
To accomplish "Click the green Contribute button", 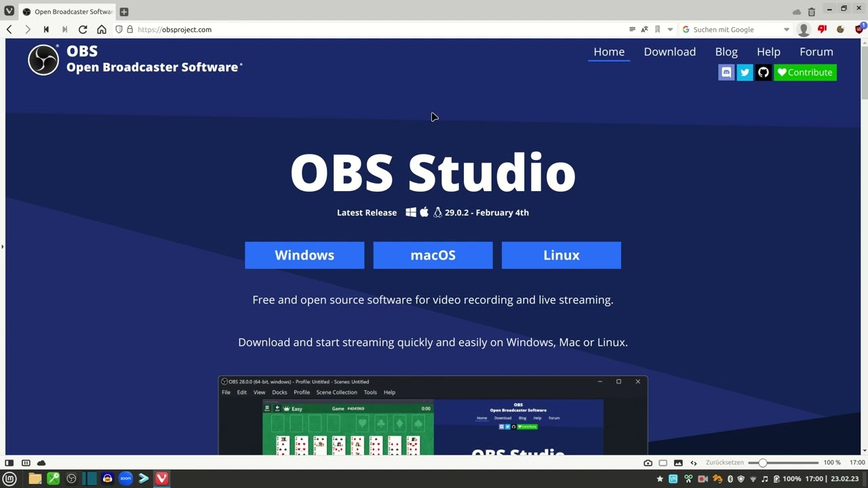I will 806,73.
